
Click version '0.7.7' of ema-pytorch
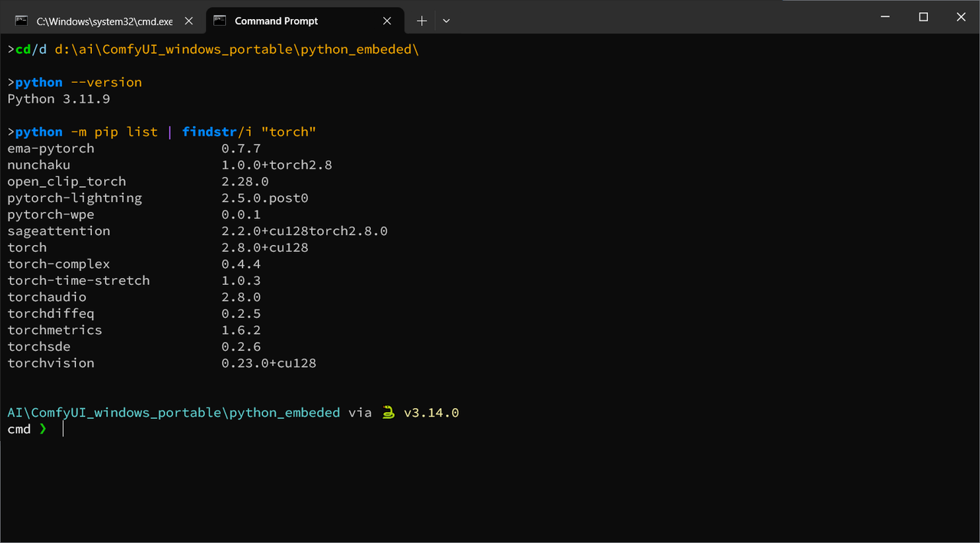241,149
